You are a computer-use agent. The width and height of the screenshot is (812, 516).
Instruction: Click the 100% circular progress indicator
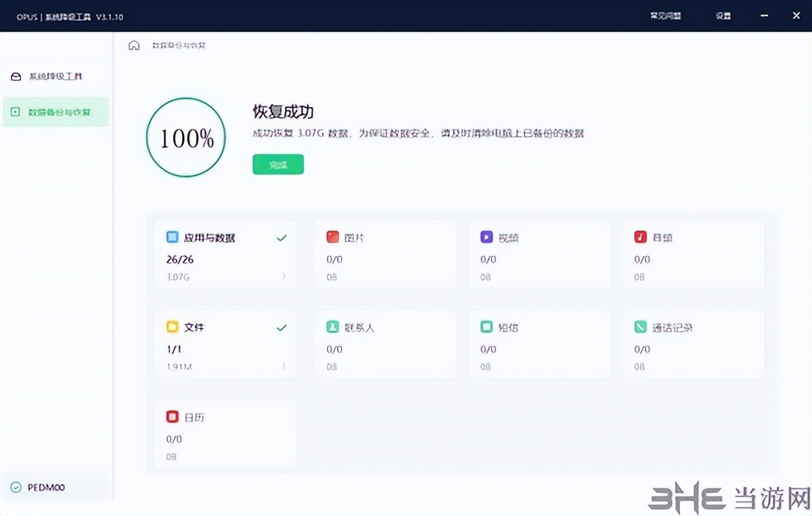click(x=186, y=137)
